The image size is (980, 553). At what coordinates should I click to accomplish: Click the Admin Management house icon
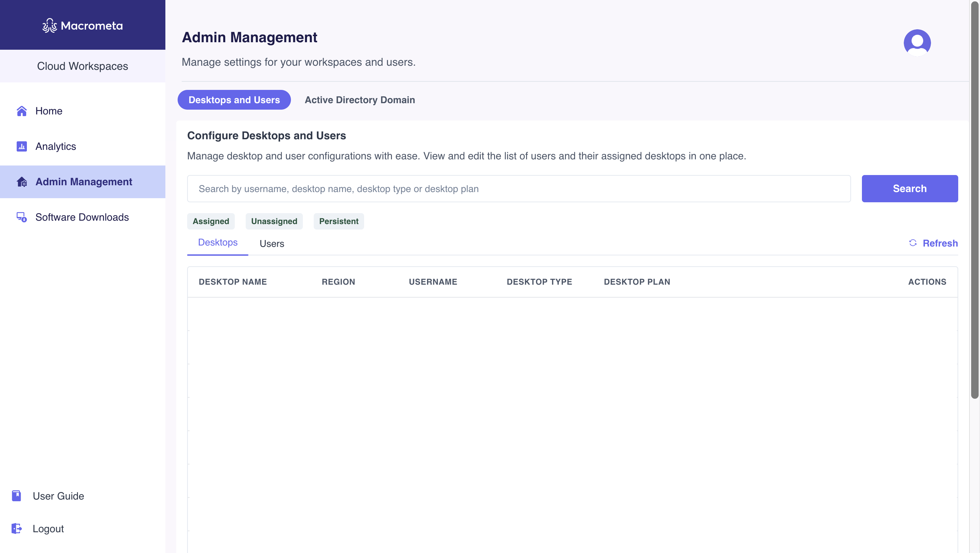pyautogui.click(x=22, y=182)
